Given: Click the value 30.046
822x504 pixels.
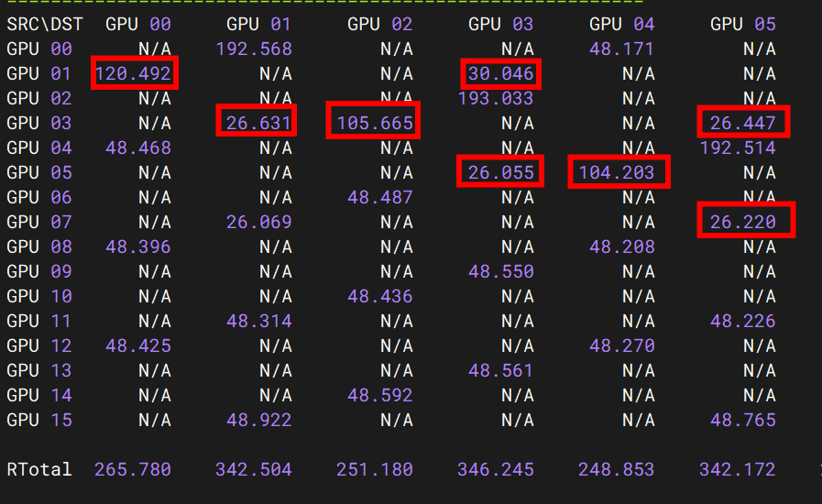Looking at the screenshot, I should point(500,73).
